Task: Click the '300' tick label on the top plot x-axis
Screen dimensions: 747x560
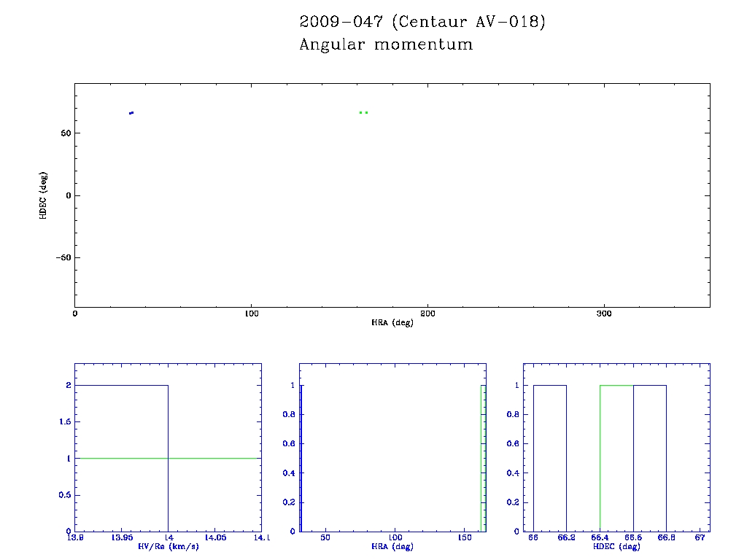Action: click(x=603, y=314)
